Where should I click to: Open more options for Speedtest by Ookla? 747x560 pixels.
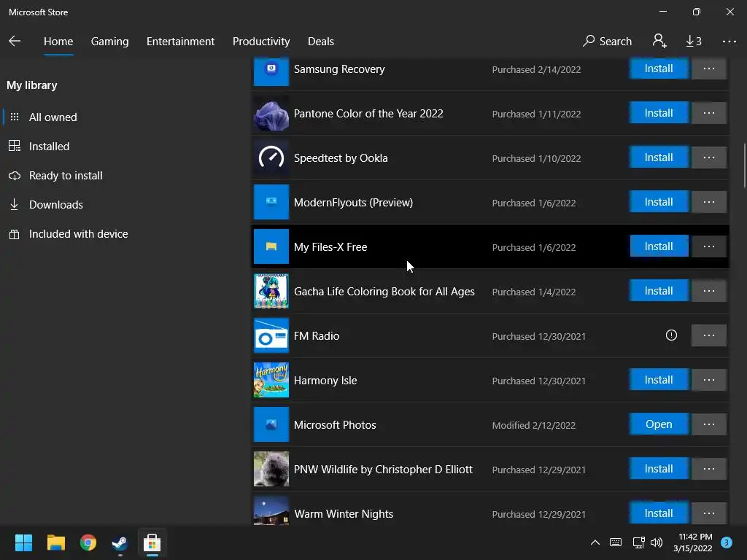[x=709, y=157]
